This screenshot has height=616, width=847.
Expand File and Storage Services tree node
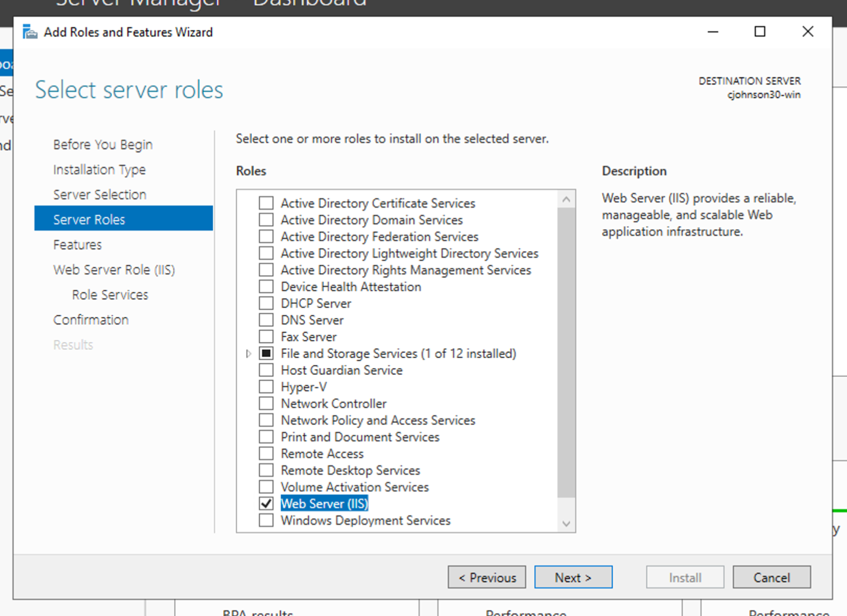(x=248, y=354)
